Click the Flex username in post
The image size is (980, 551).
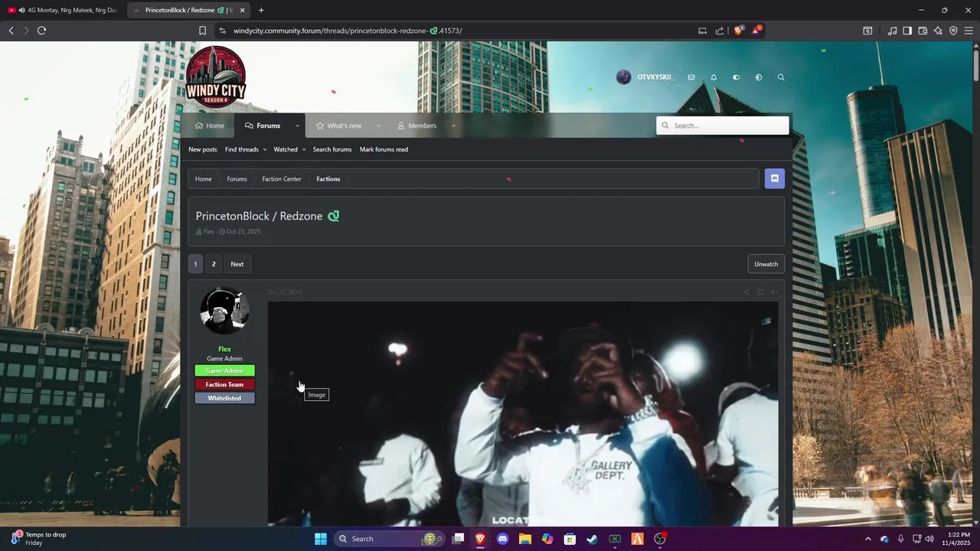click(224, 349)
